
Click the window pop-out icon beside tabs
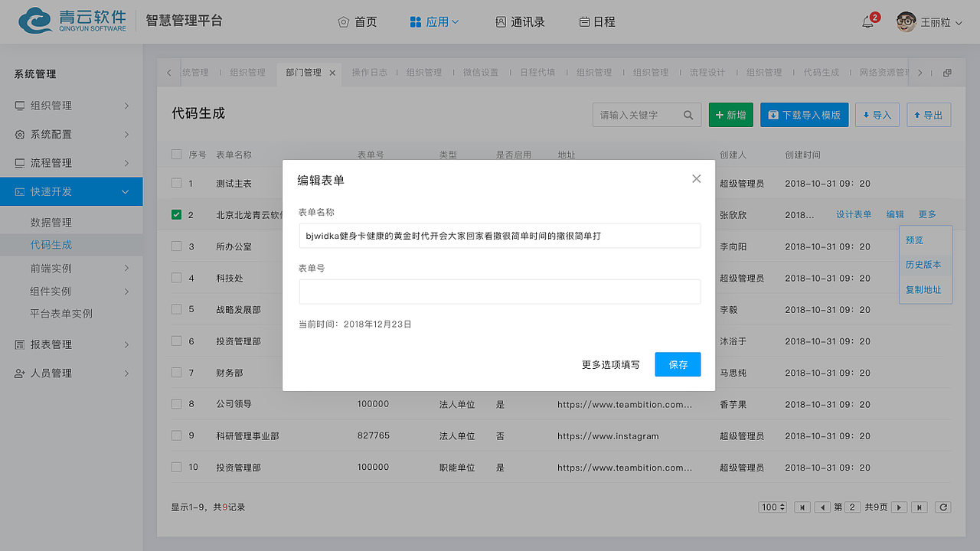coord(947,73)
